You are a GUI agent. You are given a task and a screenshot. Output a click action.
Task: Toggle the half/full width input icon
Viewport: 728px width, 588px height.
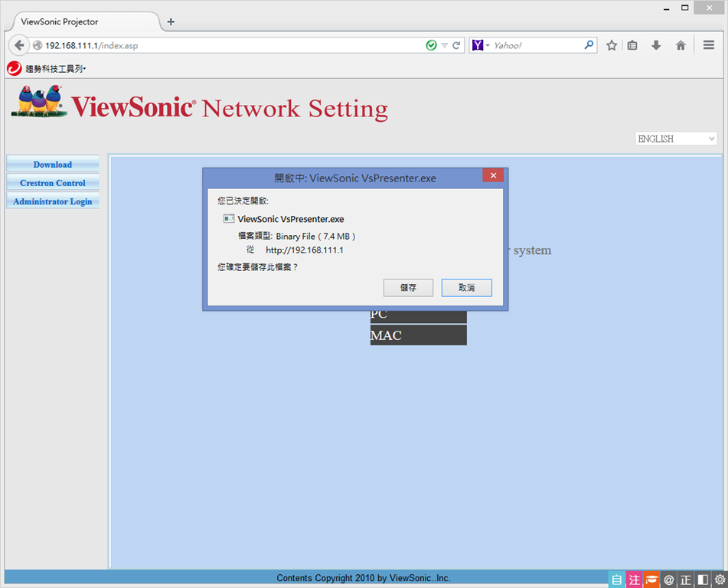(703, 580)
